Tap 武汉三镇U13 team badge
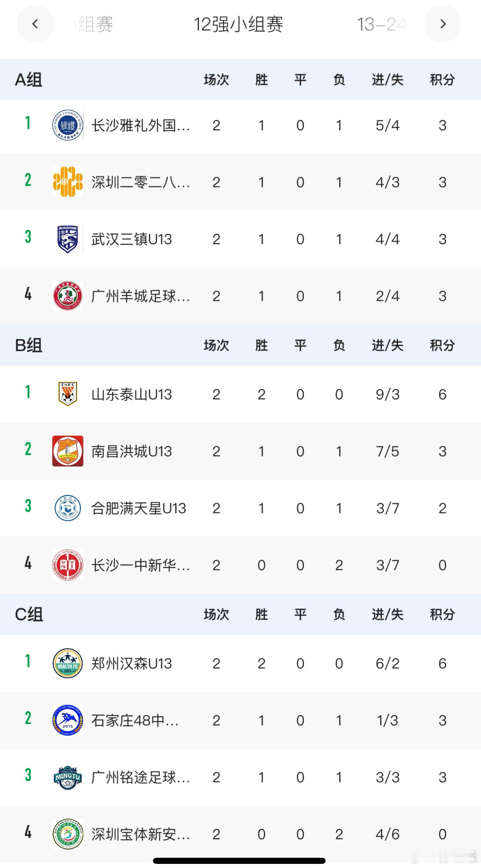 (x=68, y=239)
